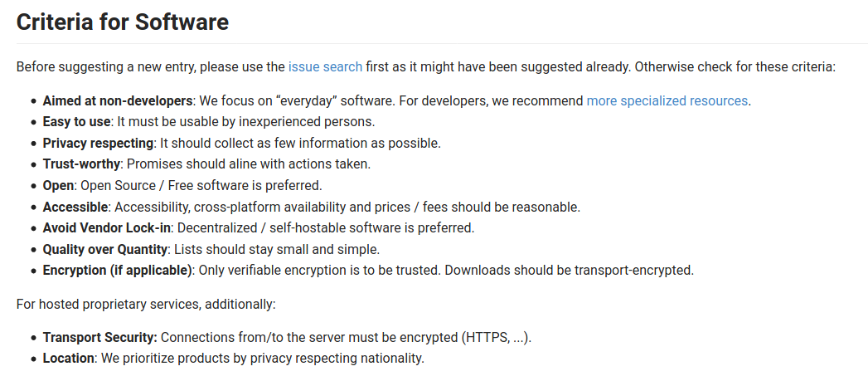Click the bold Easy to use label
The height and width of the screenshot is (381, 868).
pyautogui.click(x=77, y=122)
